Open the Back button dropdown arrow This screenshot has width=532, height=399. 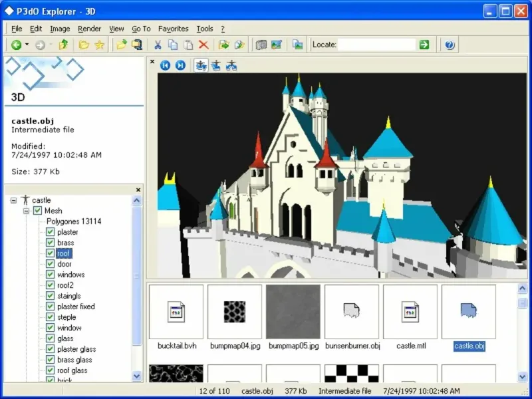pos(27,45)
